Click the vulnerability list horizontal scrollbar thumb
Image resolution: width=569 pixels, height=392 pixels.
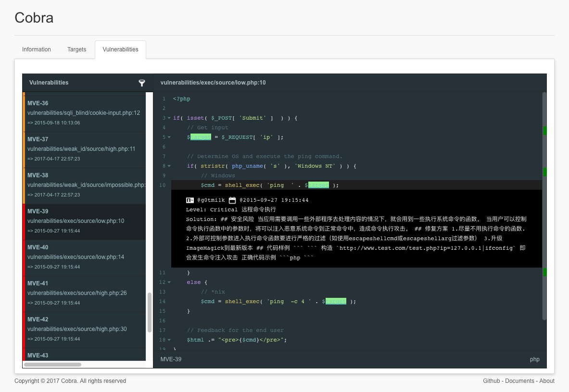(52, 365)
